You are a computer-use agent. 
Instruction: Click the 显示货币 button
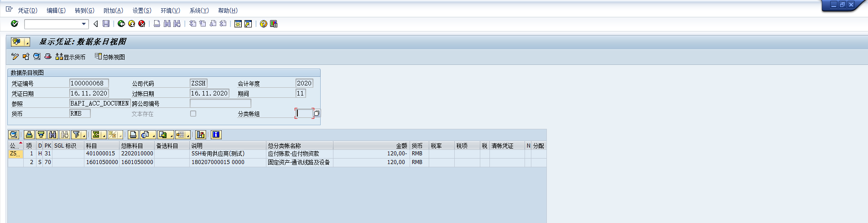(x=70, y=57)
